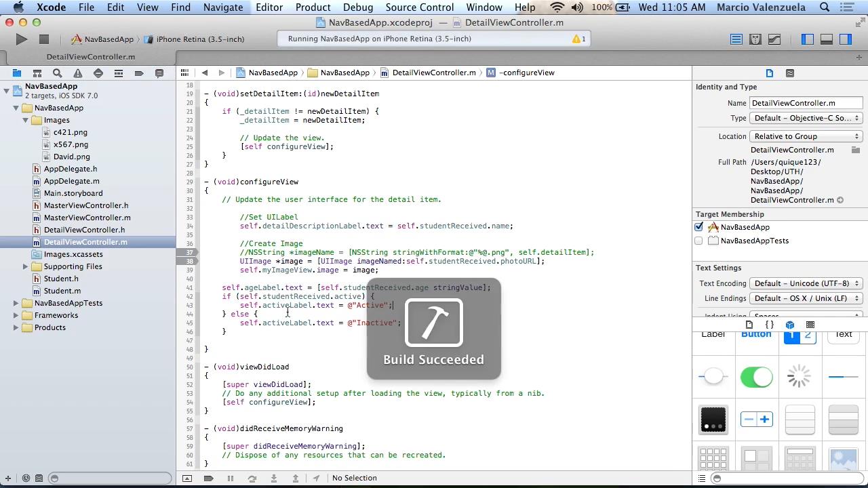Open the Test navigator
The width and height of the screenshot is (868, 488).
(x=98, y=73)
